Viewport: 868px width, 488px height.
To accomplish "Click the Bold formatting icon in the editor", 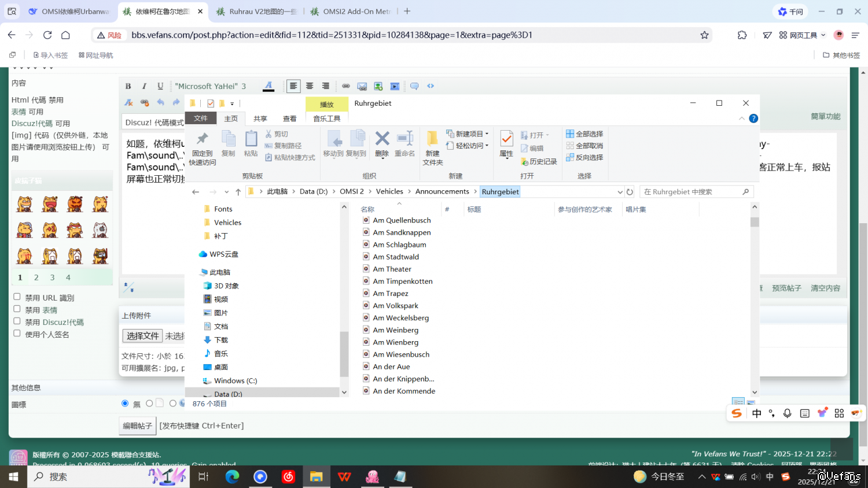I will coord(128,86).
